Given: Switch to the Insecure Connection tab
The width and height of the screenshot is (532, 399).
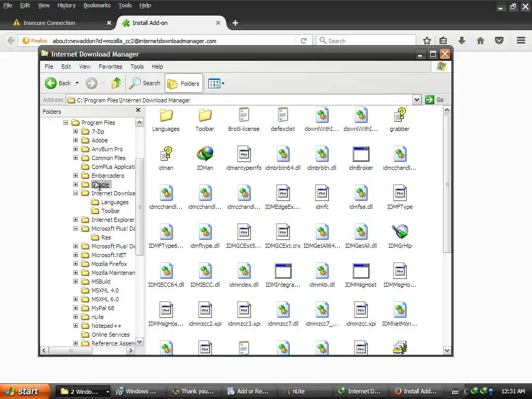Looking at the screenshot, I should 60,23.
